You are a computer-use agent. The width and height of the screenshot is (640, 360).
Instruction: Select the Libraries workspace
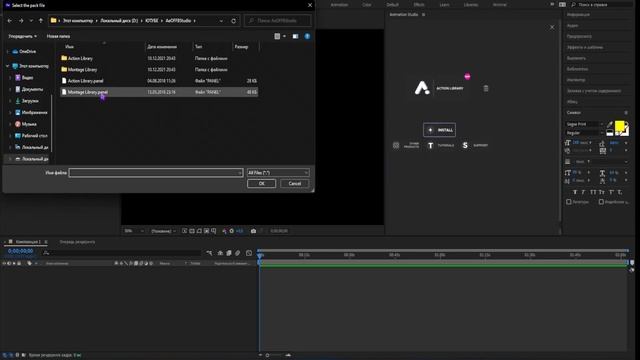coord(471,4)
